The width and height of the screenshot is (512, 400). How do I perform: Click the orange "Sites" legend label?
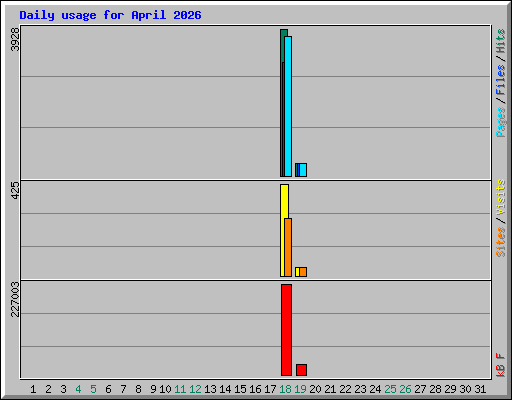pyautogui.click(x=500, y=242)
